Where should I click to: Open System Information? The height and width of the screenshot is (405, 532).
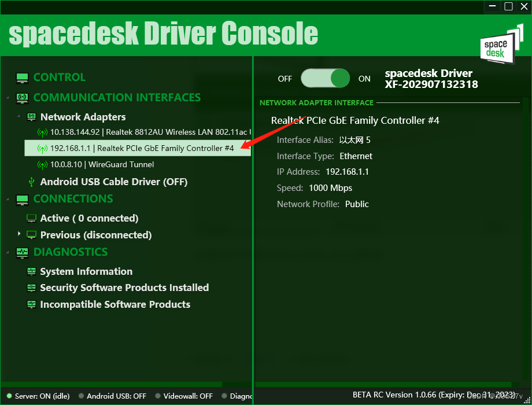point(86,271)
